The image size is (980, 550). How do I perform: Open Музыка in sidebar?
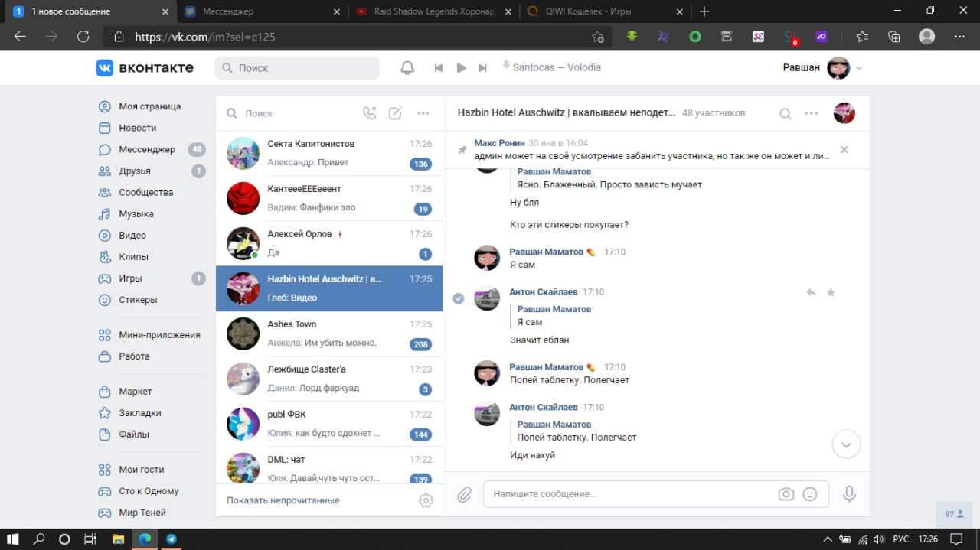[x=136, y=213]
